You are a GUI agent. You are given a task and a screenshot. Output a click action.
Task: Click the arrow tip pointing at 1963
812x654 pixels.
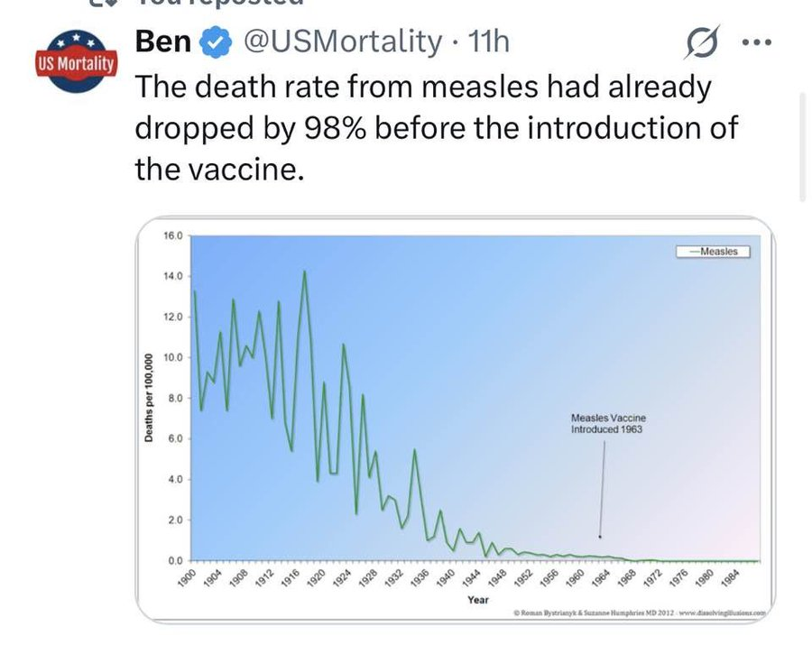[600, 539]
